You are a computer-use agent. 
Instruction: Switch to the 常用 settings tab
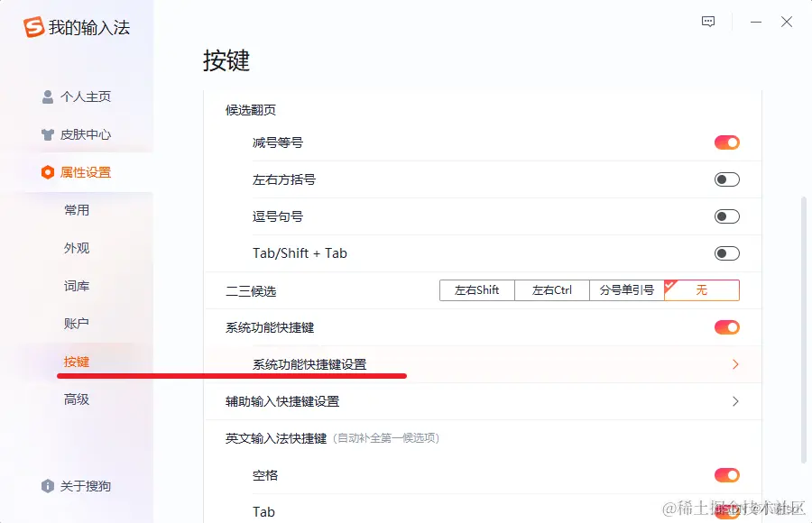[77, 210]
